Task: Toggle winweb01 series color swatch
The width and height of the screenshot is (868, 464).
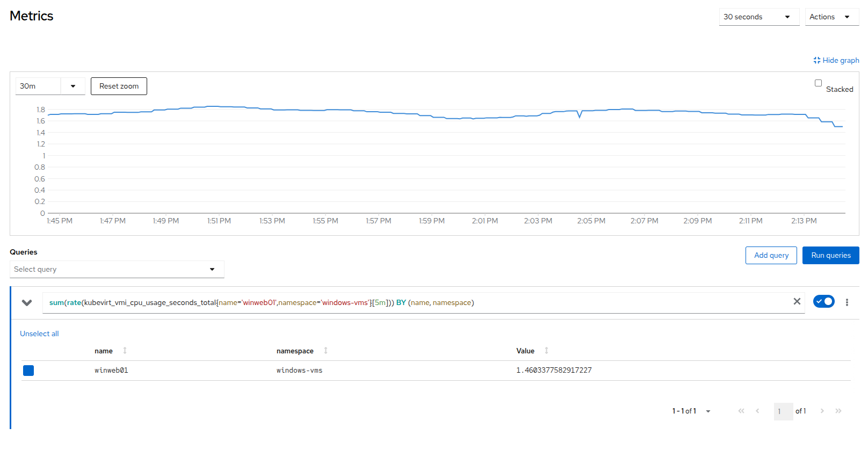Action: pyautogui.click(x=28, y=371)
